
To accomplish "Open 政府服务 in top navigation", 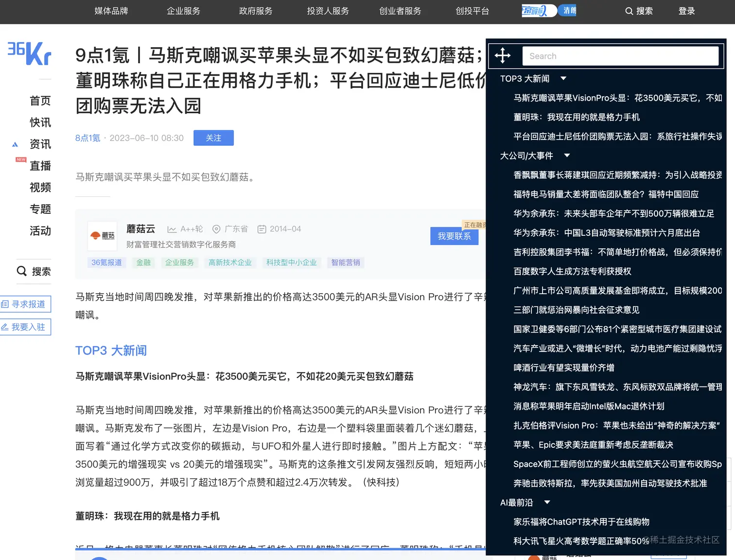I will [256, 11].
